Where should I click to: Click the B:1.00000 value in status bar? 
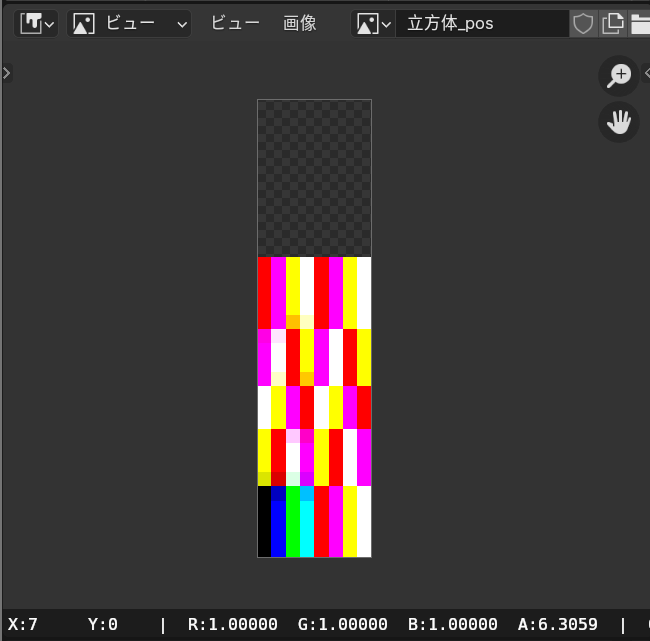point(453,624)
